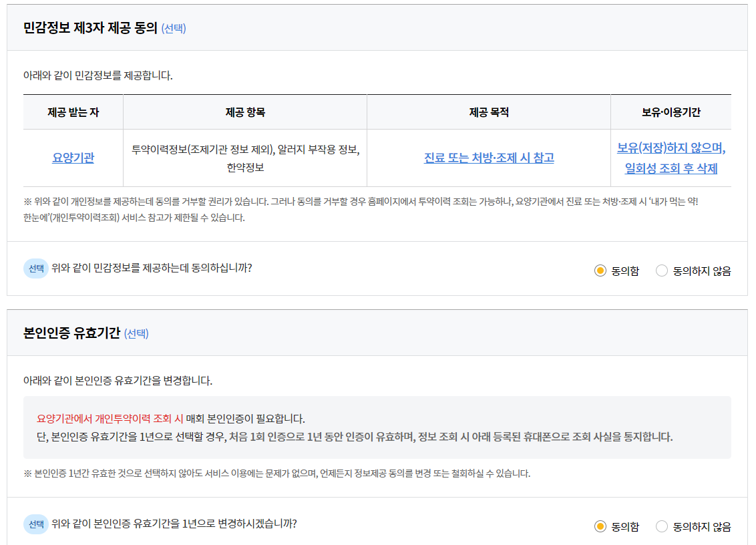The height and width of the screenshot is (545, 756).
Task: Click the 민감정보 제3자 제공 동의 heading
Action: pyautogui.click(x=91, y=28)
